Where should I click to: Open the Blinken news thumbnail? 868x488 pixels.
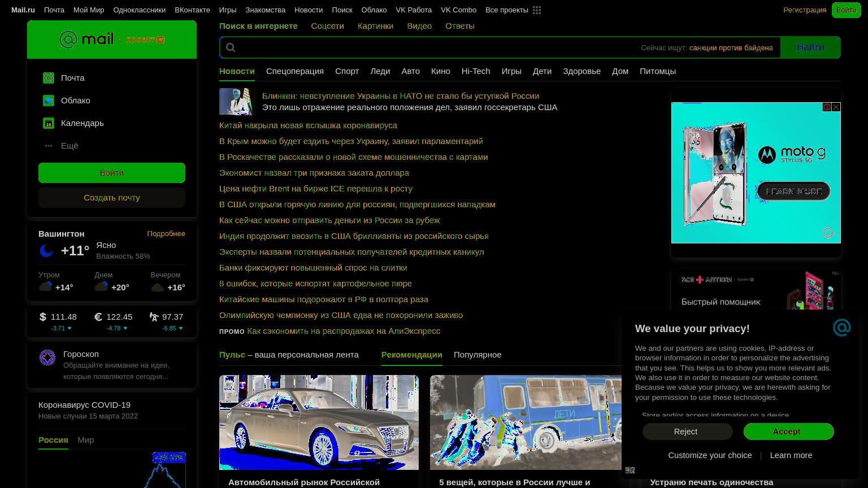pyautogui.click(x=237, y=102)
